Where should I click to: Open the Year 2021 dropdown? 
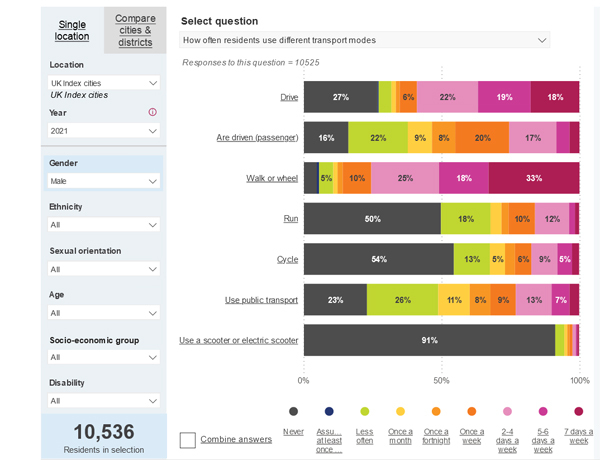coord(104,131)
